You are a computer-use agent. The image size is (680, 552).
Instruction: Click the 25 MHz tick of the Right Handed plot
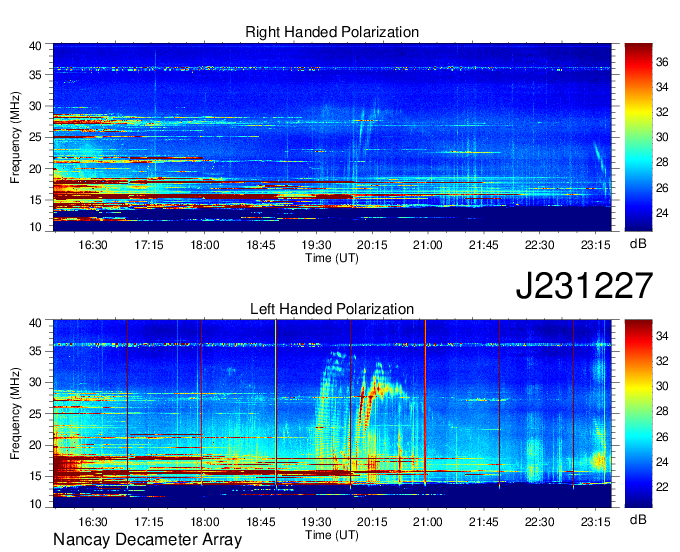coord(36,137)
